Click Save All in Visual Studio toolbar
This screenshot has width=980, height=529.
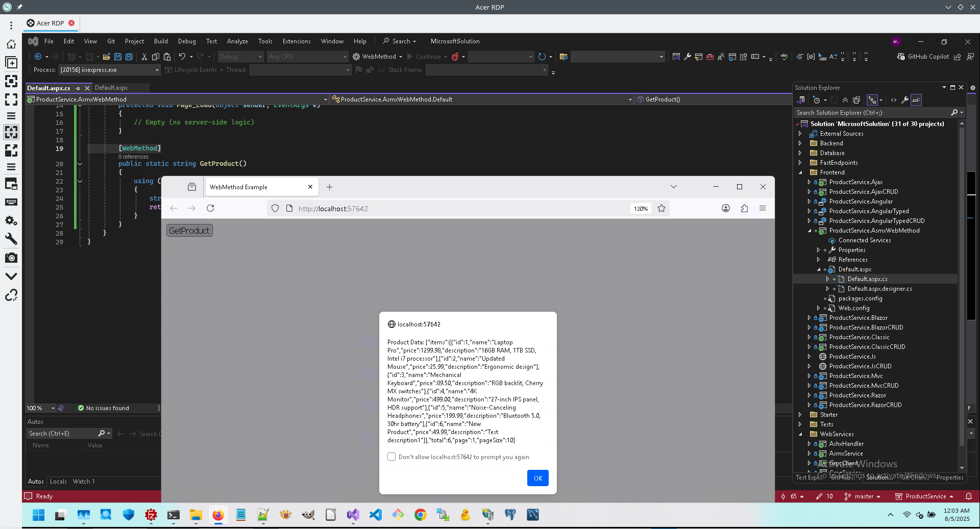(129, 57)
